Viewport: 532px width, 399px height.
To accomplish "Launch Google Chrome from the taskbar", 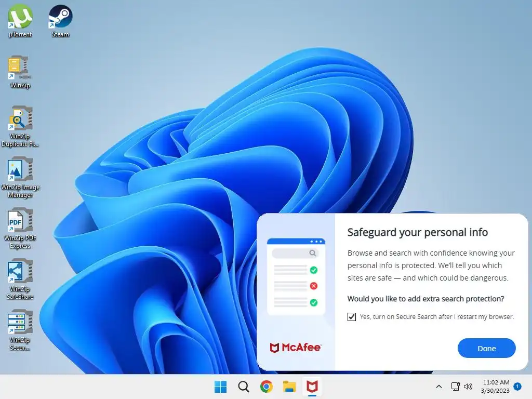I will 267,387.
